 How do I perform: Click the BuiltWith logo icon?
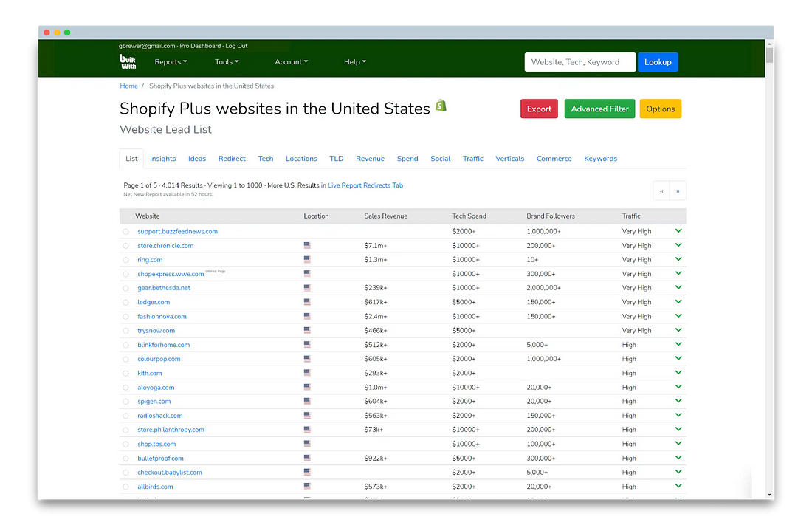(x=128, y=62)
